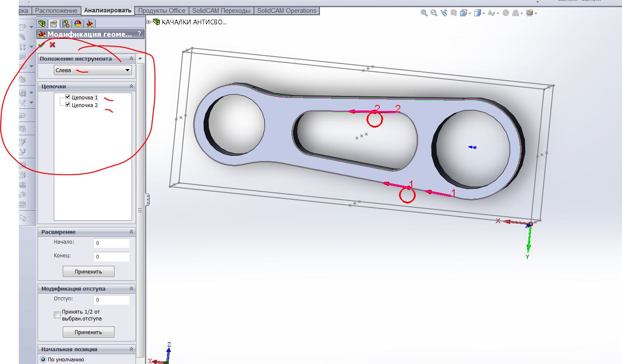
Task: Click the Отступ input field
Action: 111,300
